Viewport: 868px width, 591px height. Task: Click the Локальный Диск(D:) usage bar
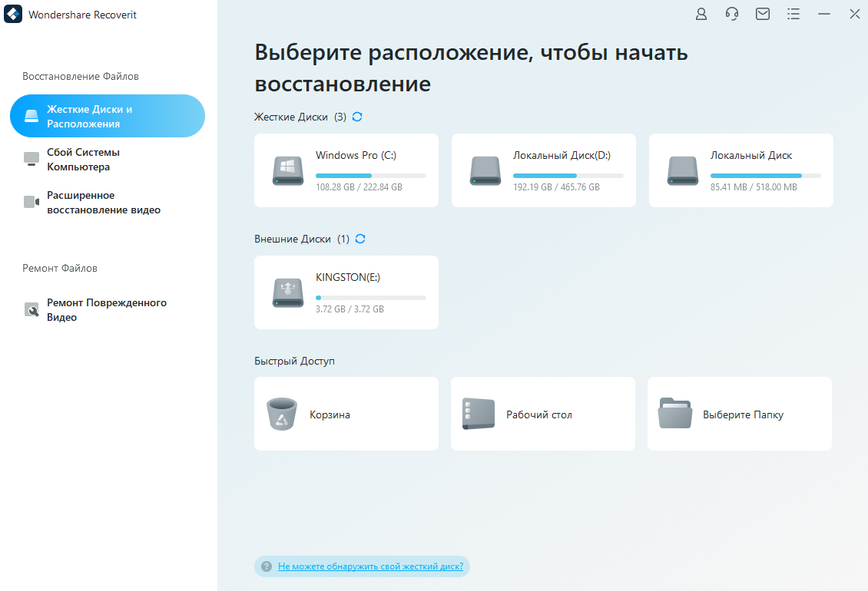[x=568, y=176]
